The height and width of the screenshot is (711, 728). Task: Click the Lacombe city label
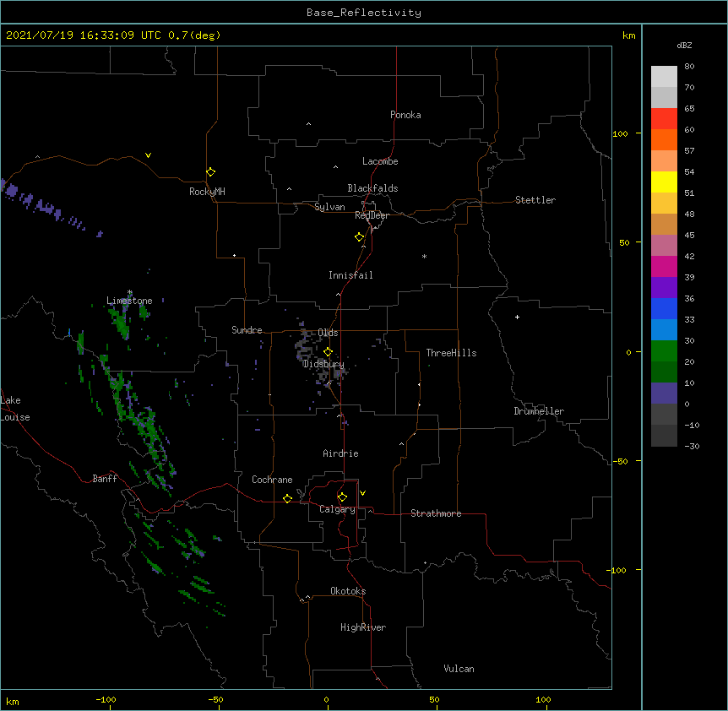pos(380,161)
